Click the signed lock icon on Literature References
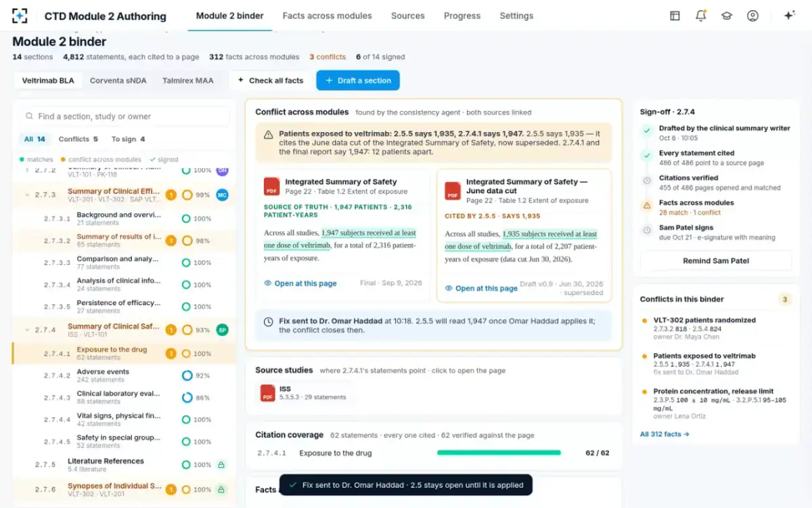812x508 pixels. pyautogui.click(x=221, y=465)
